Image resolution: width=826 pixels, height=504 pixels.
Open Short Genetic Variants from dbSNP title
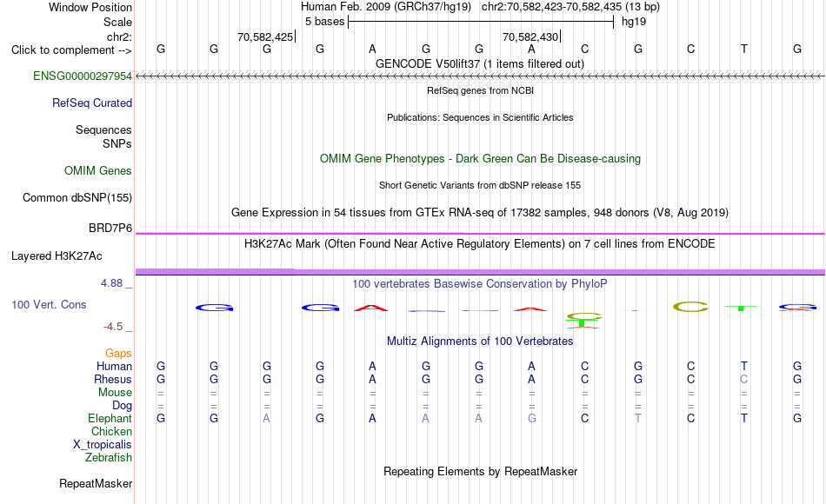pyautogui.click(x=480, y=185)
